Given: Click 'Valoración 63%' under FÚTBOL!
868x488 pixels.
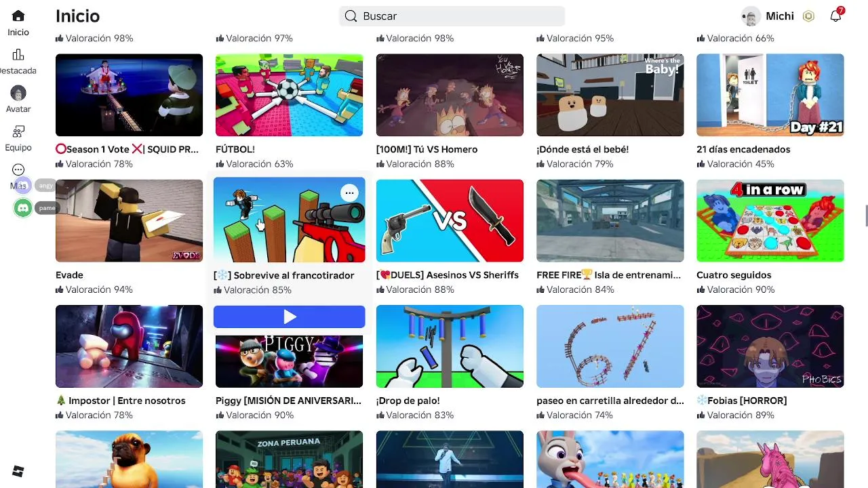Looking at the screenshot, I should (254, 164).
